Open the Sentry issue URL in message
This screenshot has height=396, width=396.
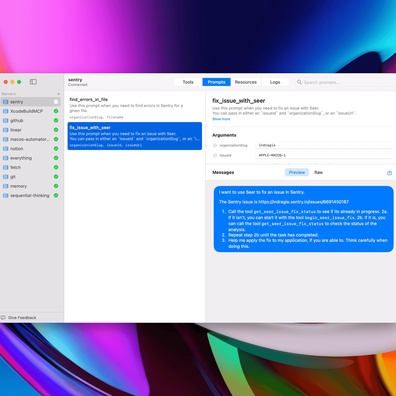pyautogui.click(x=304, y=202)
